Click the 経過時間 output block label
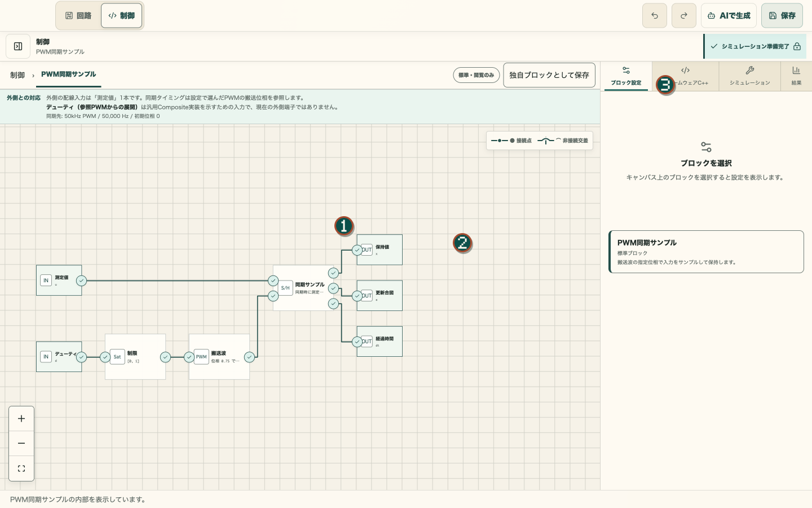The image size is (812, 508). 385,339
